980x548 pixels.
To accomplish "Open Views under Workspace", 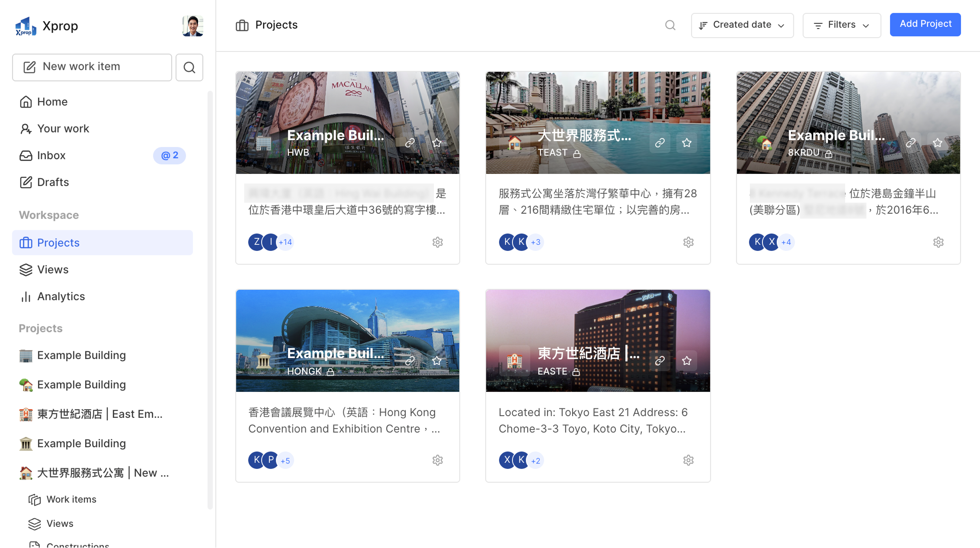I will point(102,269).
